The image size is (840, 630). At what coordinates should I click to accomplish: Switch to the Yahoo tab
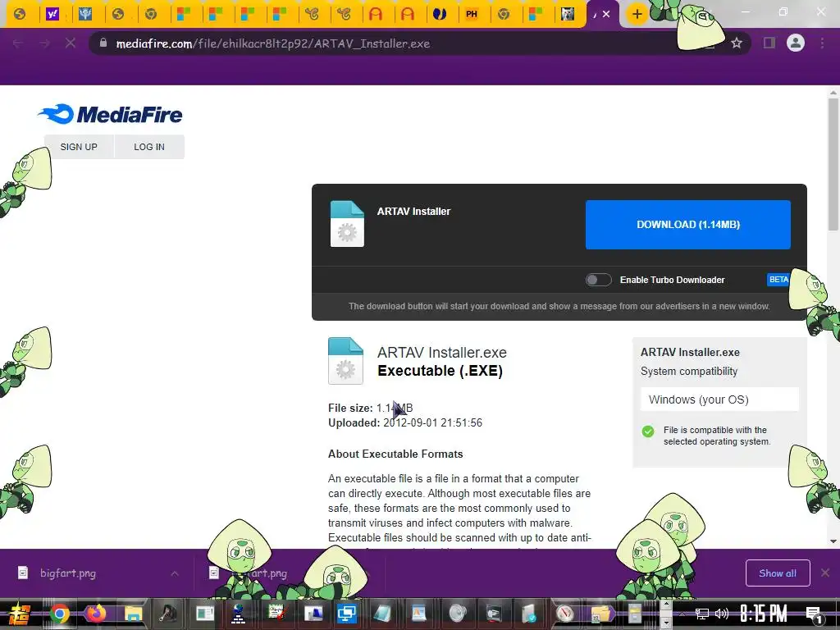tap(52, 14)
